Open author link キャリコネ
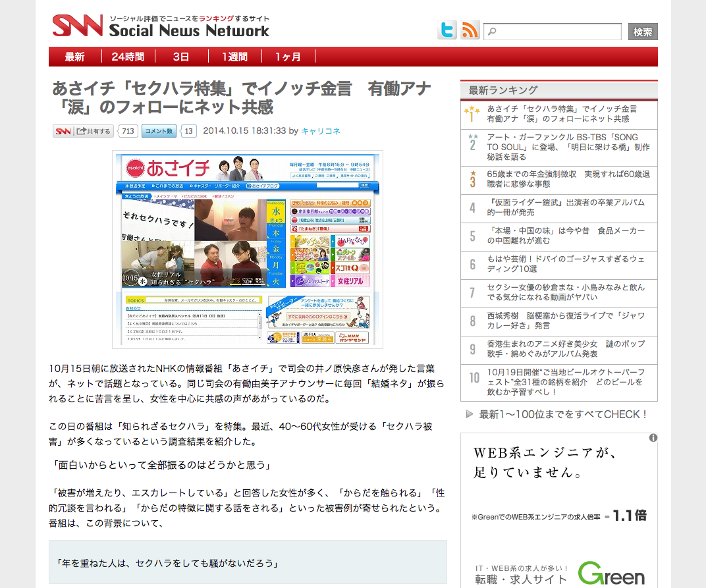706x588 pixels. (321, 131)
